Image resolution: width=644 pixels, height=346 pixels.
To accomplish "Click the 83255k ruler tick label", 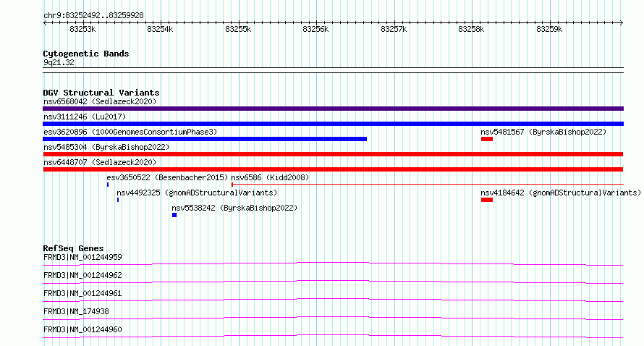I will [x=238, y=30].
